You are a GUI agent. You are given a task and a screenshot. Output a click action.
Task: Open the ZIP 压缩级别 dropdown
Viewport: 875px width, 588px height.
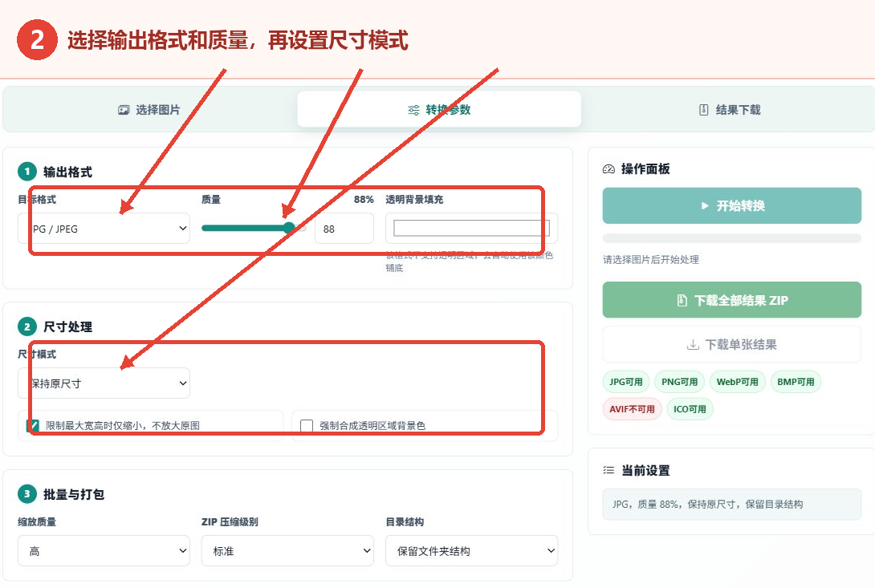point(287,551)
